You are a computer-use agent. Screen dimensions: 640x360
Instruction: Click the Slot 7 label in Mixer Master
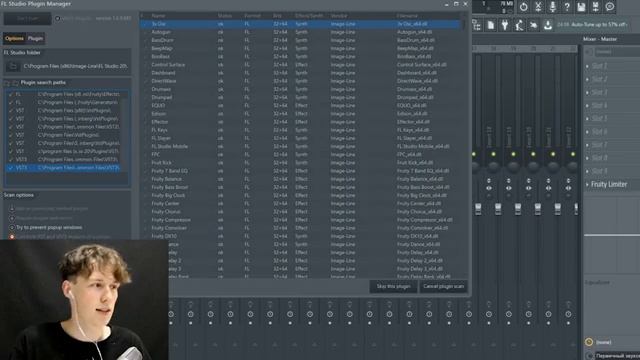pyautogui.click(x=599, y=145)
